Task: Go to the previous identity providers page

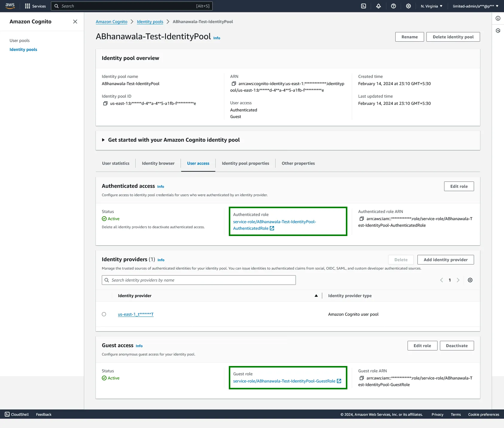Action: pyautogui.click(x=441, y=280)
